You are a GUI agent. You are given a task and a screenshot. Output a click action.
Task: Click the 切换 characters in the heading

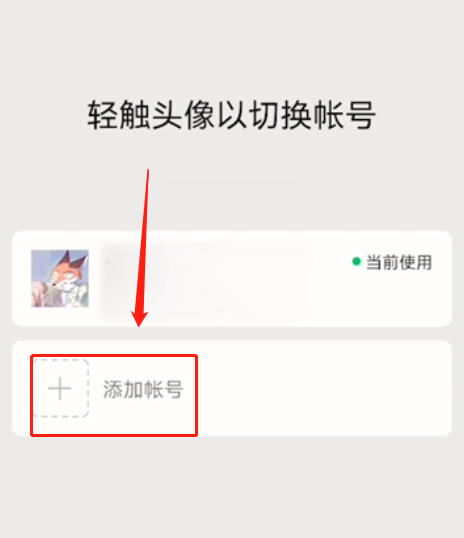click(x=280, y=115)
